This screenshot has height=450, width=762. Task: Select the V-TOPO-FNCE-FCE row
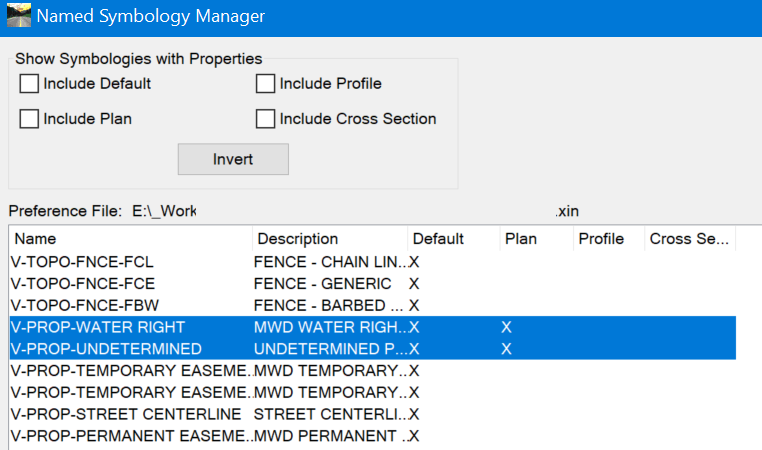pyautogui.click(x=373, y=284)
